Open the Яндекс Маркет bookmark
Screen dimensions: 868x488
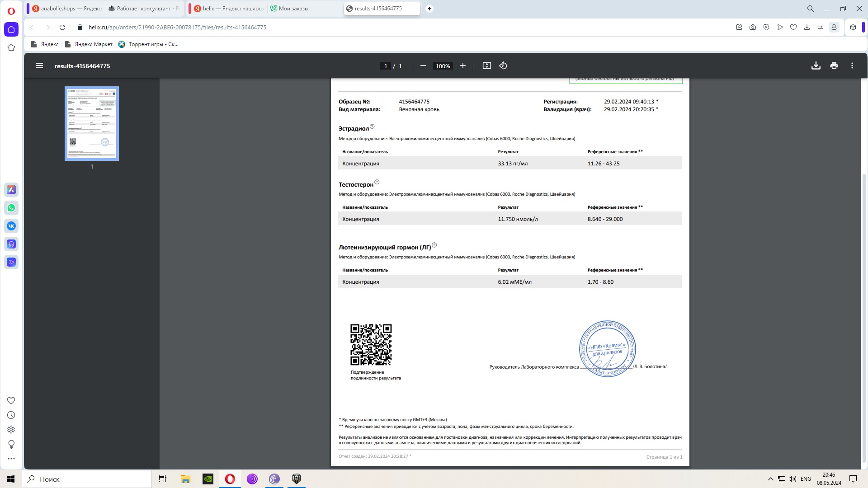point(89,44)
